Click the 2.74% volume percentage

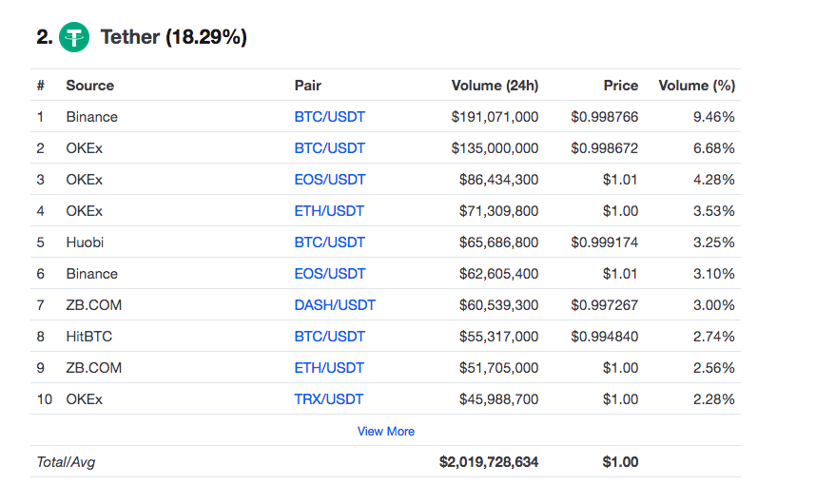(713, 337)
